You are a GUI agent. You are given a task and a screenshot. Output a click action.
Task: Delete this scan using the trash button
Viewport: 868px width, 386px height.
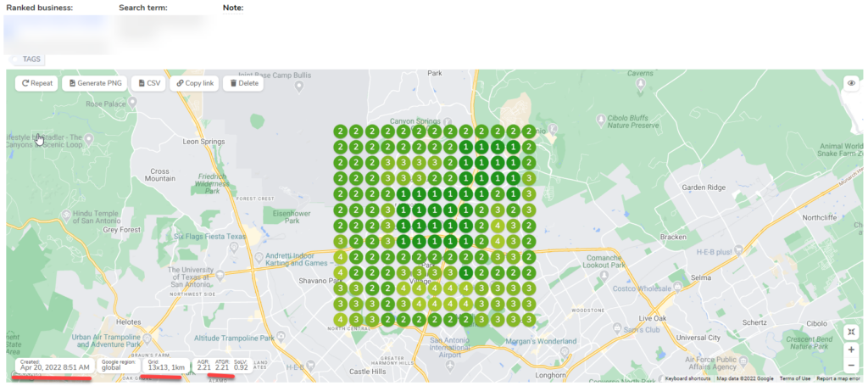[243, 83]
